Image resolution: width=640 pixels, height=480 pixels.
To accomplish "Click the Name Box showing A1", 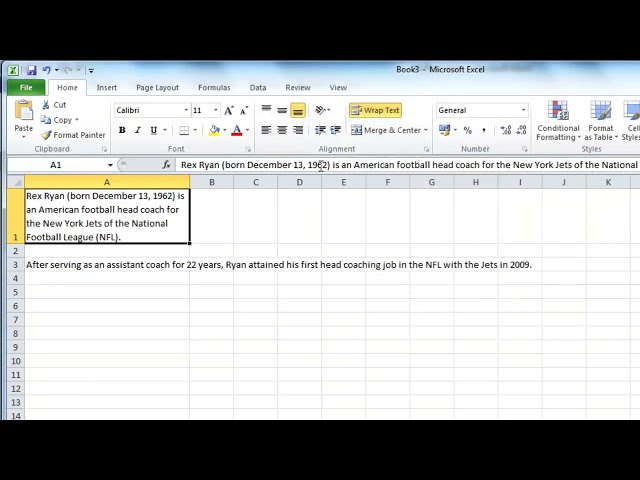I will [x=56, y=165].
